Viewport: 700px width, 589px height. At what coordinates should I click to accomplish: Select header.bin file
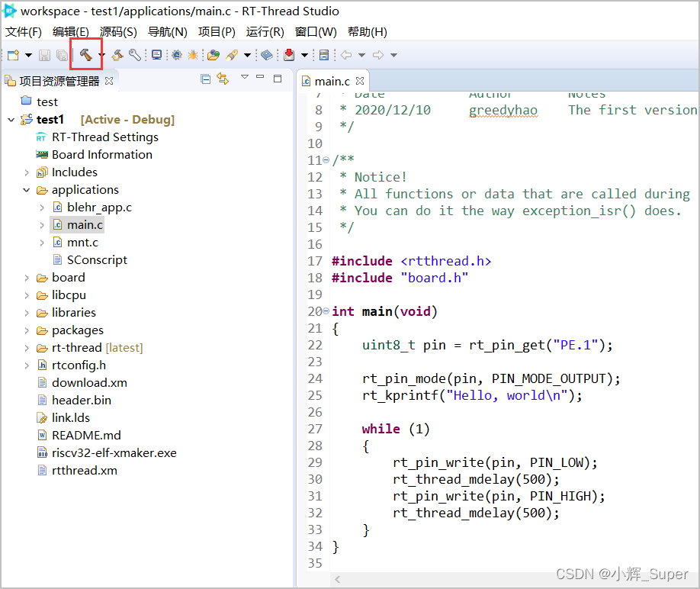[74, 400]
